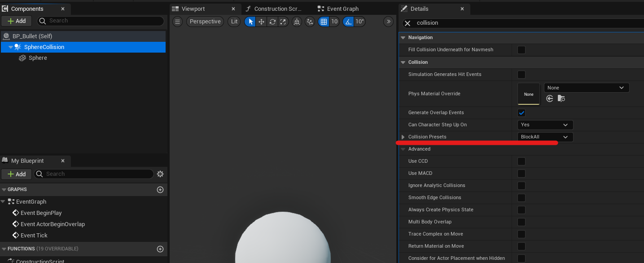Screen dimensions: 644x263
Task: Disable Generate Overlap Events checkbox
Action: (x=521, y=113)
